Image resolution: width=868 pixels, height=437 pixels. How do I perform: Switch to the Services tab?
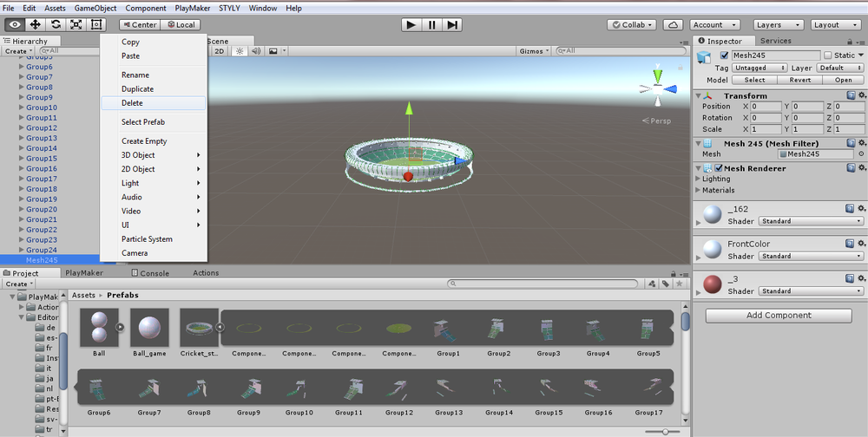pyautogui.click(x=775, y=41)
